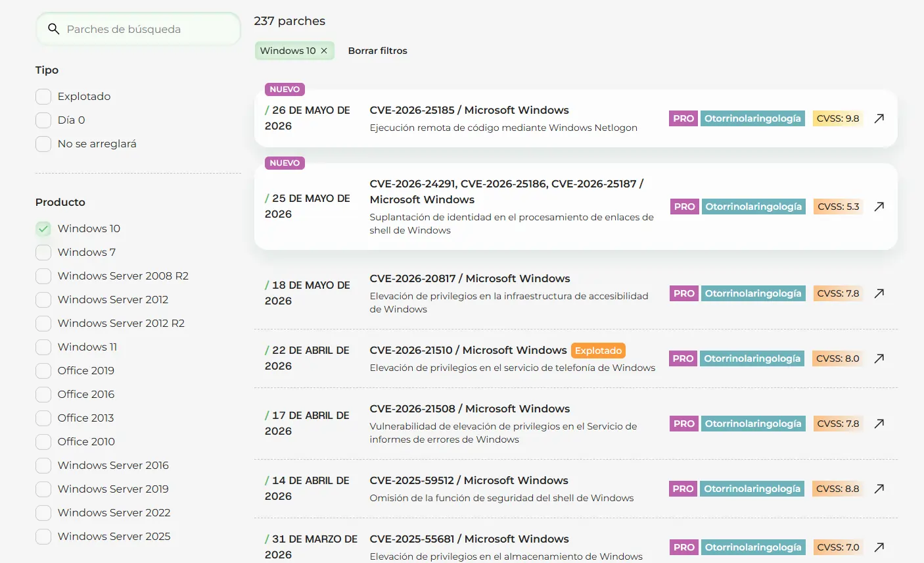Open the CVE-2026-24291, CVE-2026-25186 patch title
Screen dimensions: 924x563
(x=507, y=191)
